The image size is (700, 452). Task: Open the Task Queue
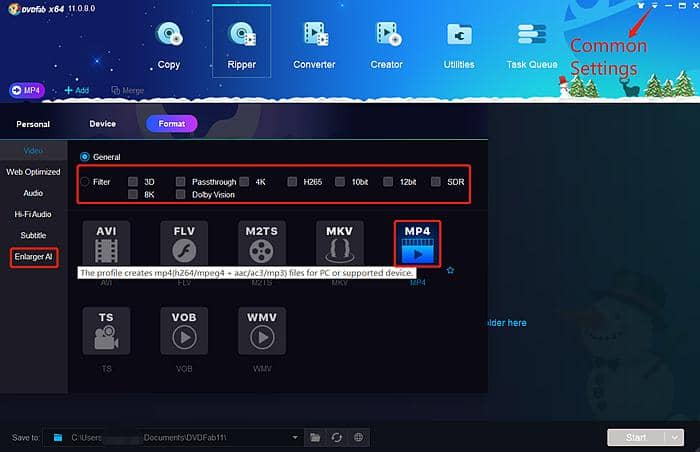(x=532, y=45)
